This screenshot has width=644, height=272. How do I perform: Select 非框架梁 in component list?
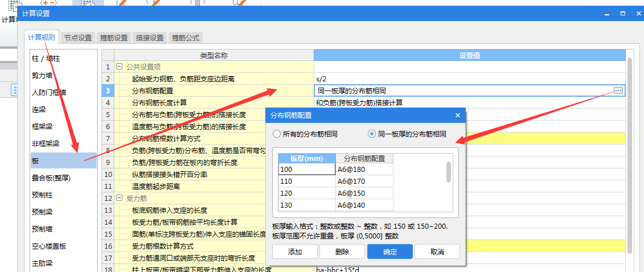point(64,143)
